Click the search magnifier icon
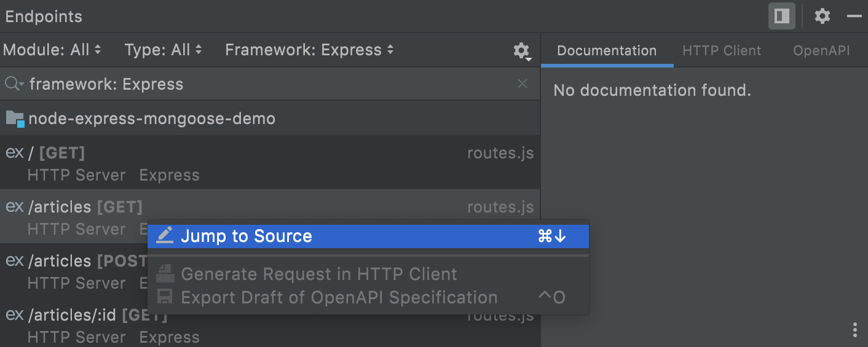Viewport: 868px width, 347px height. [14, 84]
